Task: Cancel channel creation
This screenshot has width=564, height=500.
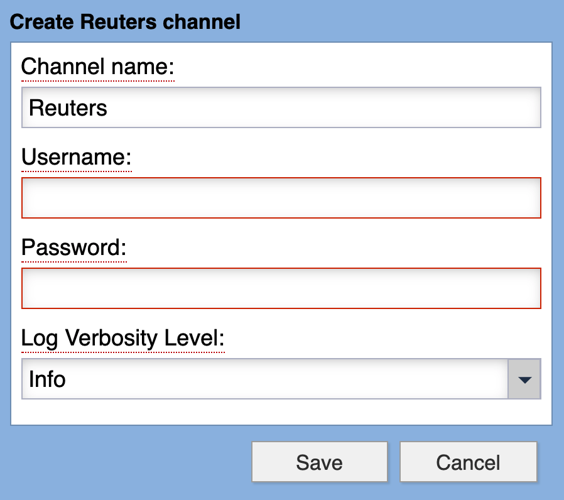Action: 468,462
